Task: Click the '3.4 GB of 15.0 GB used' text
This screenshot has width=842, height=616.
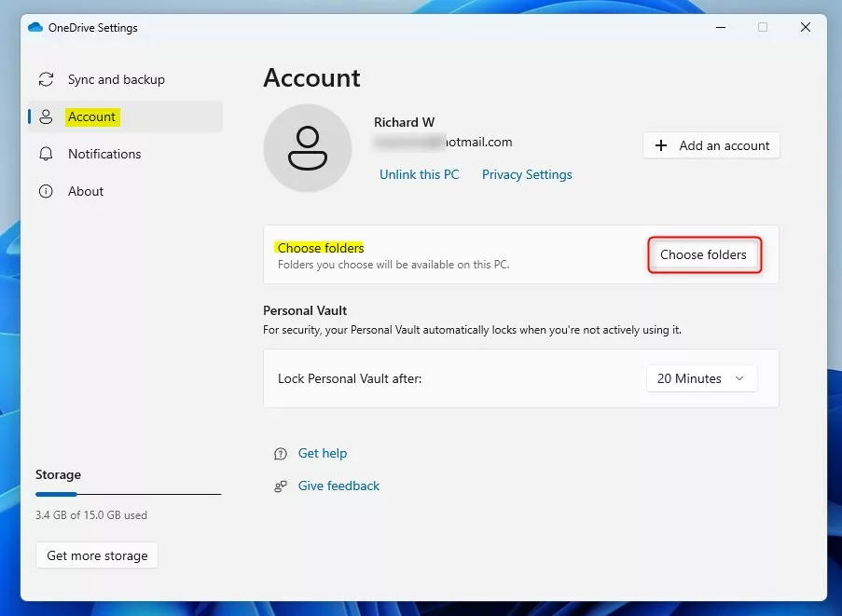Action: click(91, 515)
